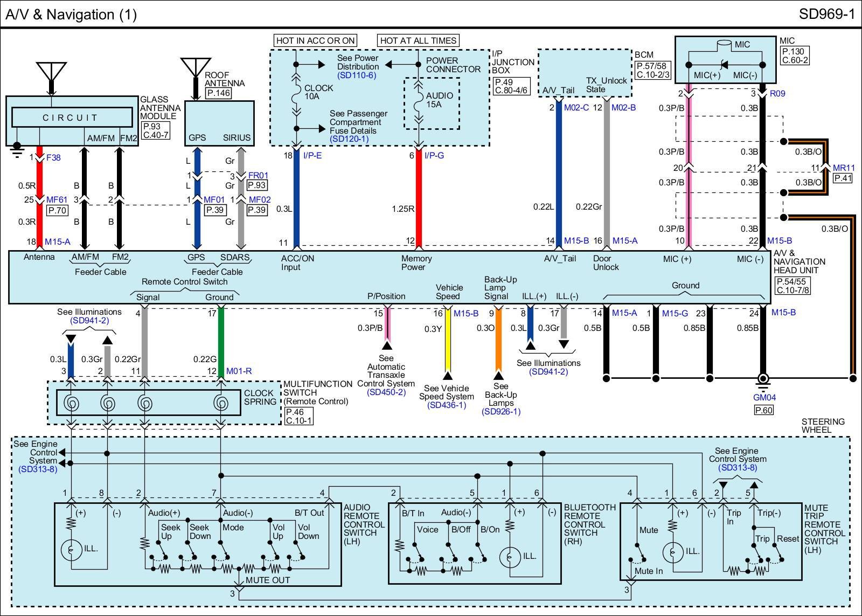The width and height of the screenshot is (862, 616).
Task: Open the SD436-1 vehicle speed system link
Action: (447, 405)
